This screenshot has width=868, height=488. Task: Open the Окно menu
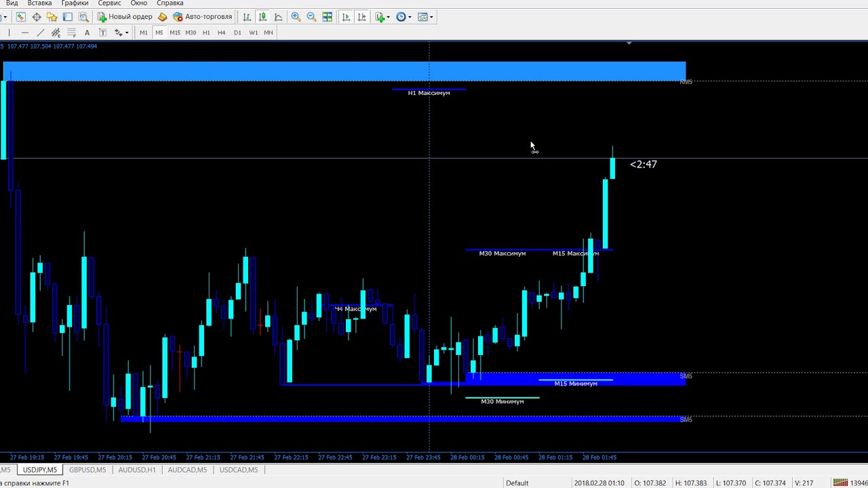click(x=139, y=3)
